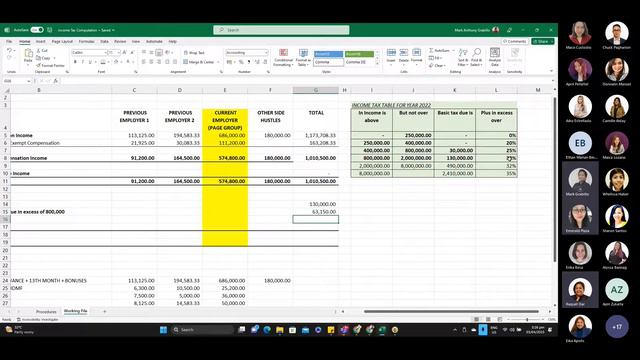Open the Clear dropdown

(x=438, y=65)
